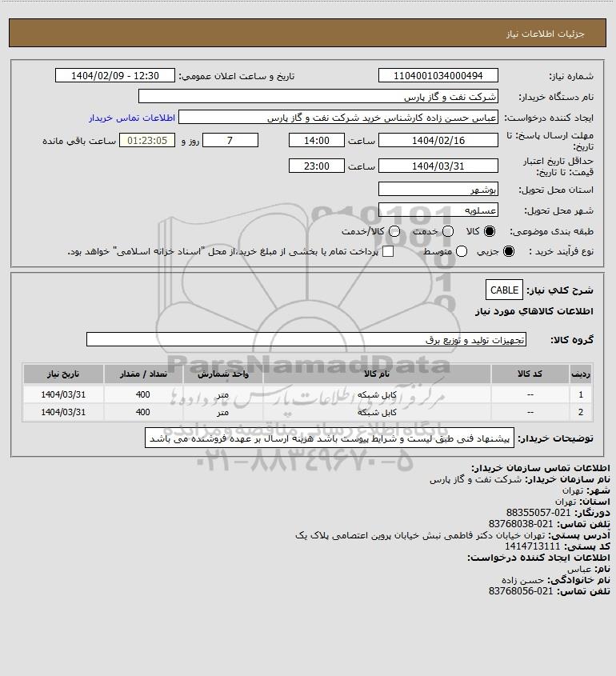Click the public announcement date field
This screenshot has width=616, height=676.
(x=115, y=75)
